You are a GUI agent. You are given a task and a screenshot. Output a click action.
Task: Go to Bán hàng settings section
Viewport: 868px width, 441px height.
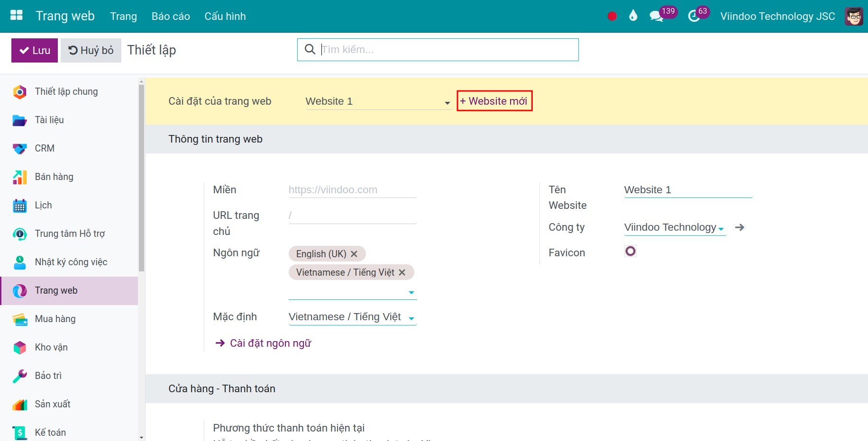click(69, 177)
